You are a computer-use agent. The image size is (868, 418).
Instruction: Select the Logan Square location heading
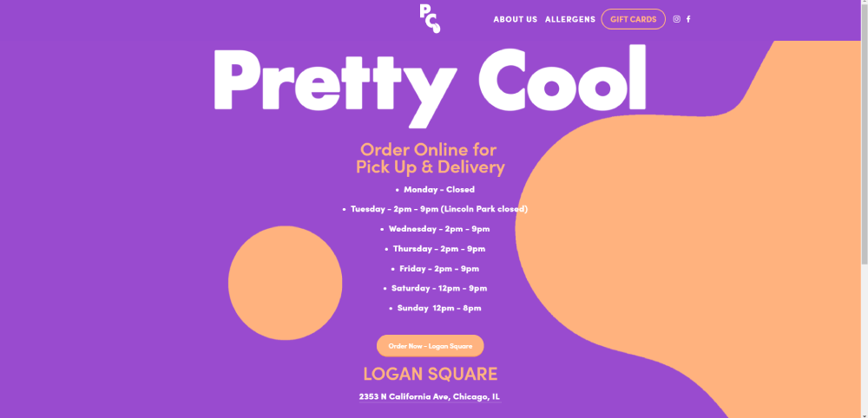tap(430, 375)
